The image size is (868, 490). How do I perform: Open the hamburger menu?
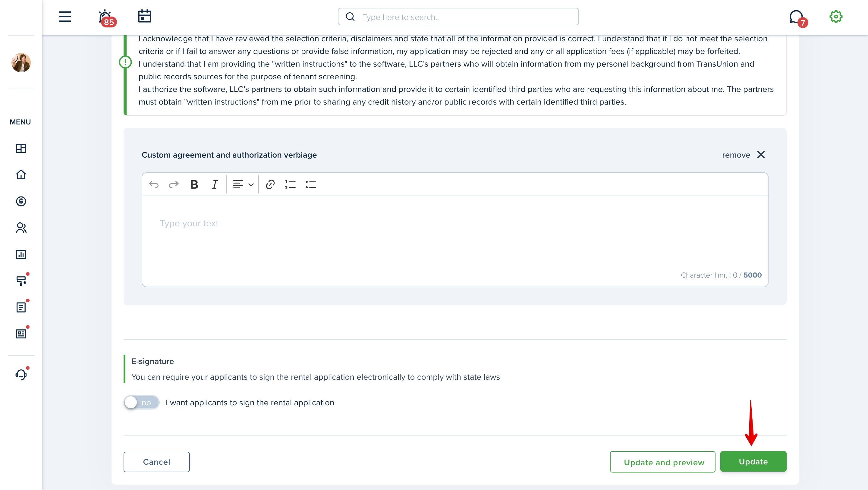pos(65,17)
